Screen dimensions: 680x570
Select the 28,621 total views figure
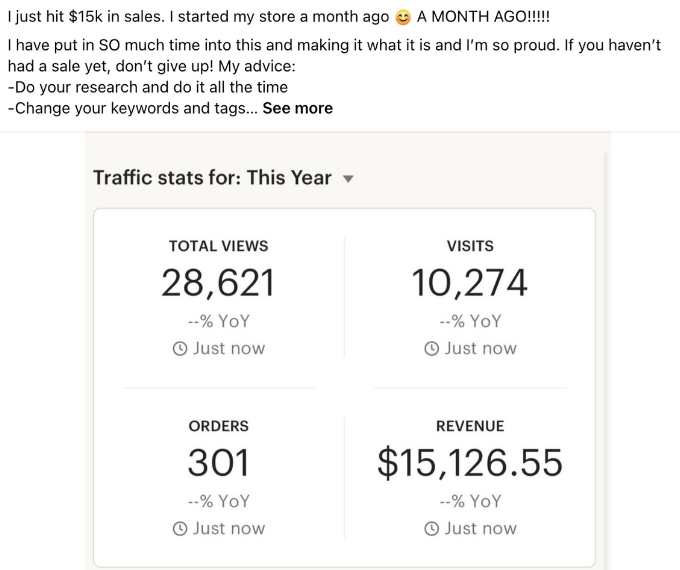click(x=218, y=284)
